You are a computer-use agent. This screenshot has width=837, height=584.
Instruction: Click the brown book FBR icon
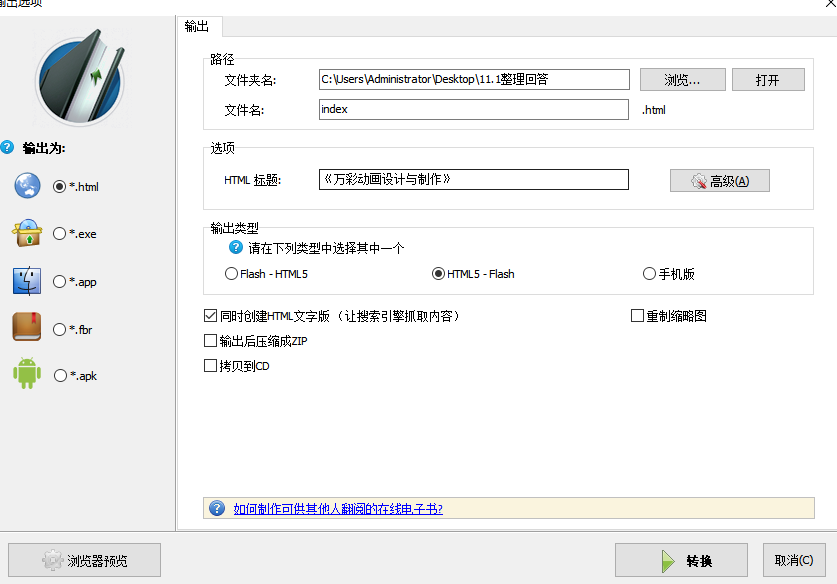click(27, 327)
